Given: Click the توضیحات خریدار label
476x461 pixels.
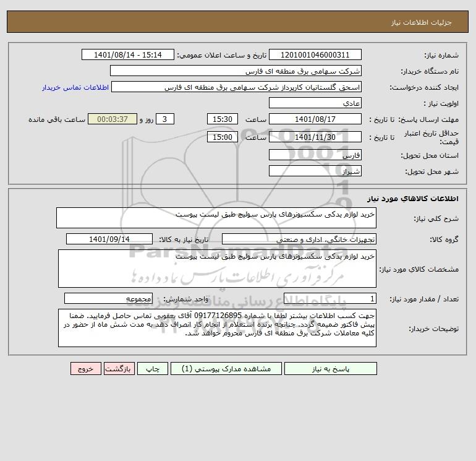Looking at the screenshot, I should [x=434, y=329].
